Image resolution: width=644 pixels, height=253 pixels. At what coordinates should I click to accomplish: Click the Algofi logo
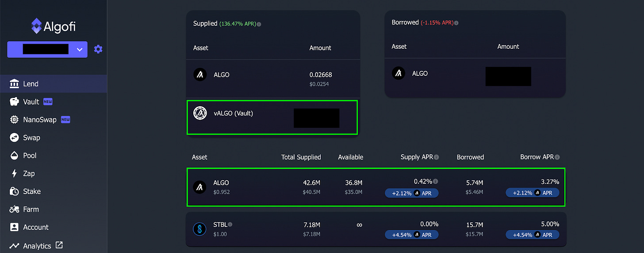pos(53,26)
